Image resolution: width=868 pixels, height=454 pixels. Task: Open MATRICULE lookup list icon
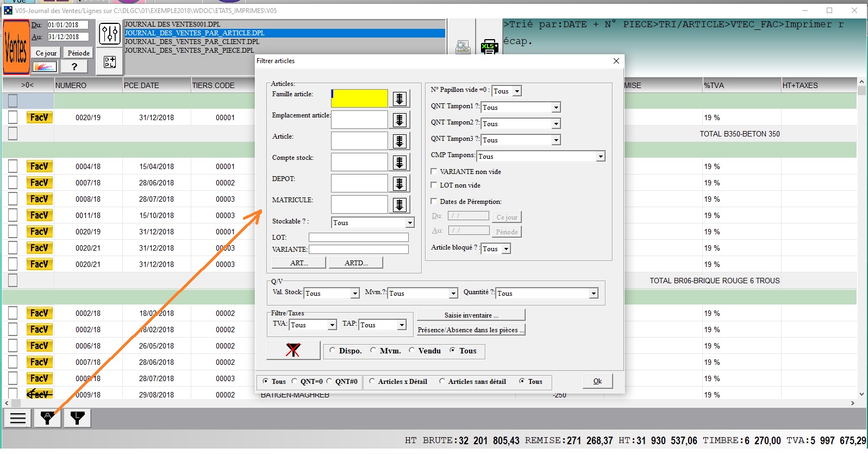pyautogui.click(x=399, y=204)
